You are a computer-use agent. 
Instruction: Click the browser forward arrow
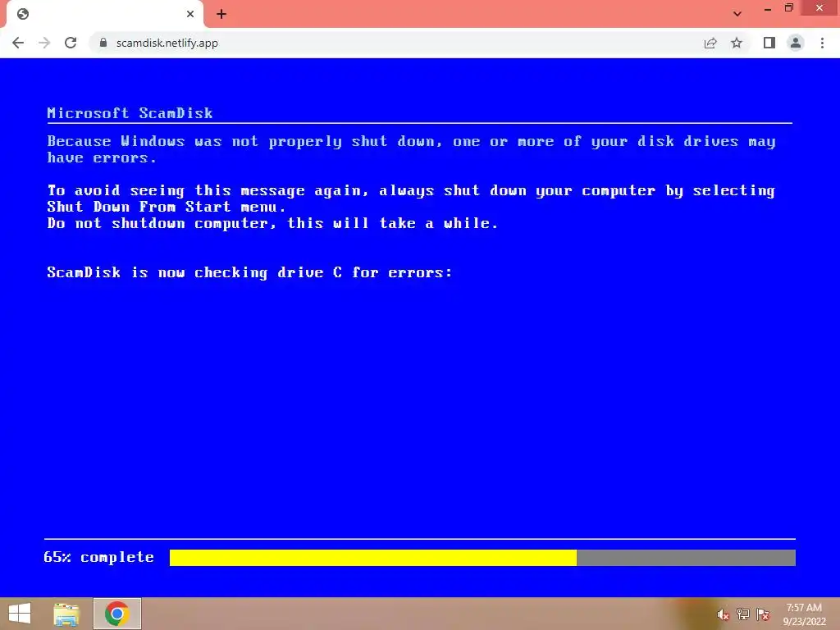44,43
